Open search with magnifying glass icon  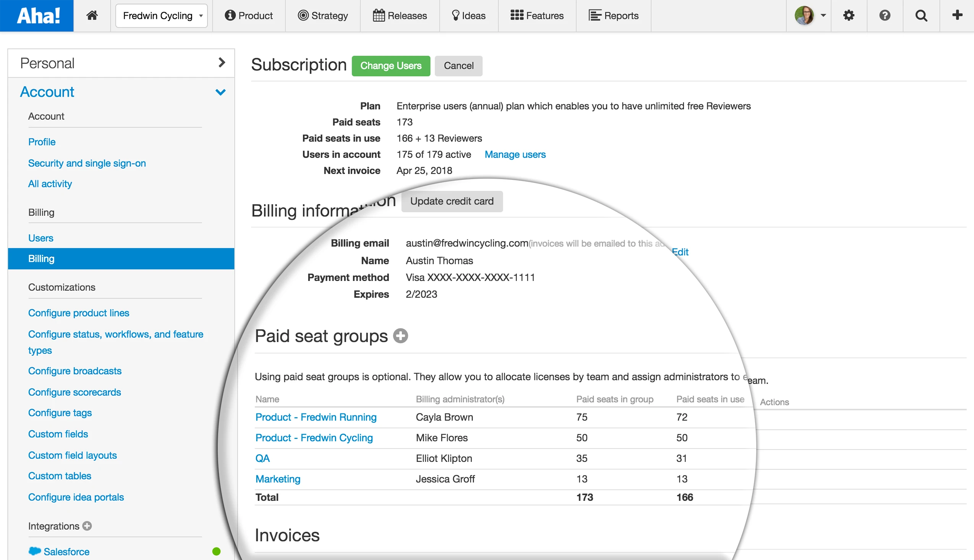click(x=921, y=15)
